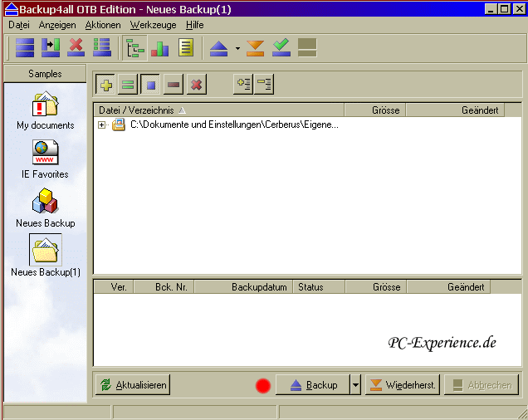Click lower Geändert column header in versions list

[x=448, y=287]
